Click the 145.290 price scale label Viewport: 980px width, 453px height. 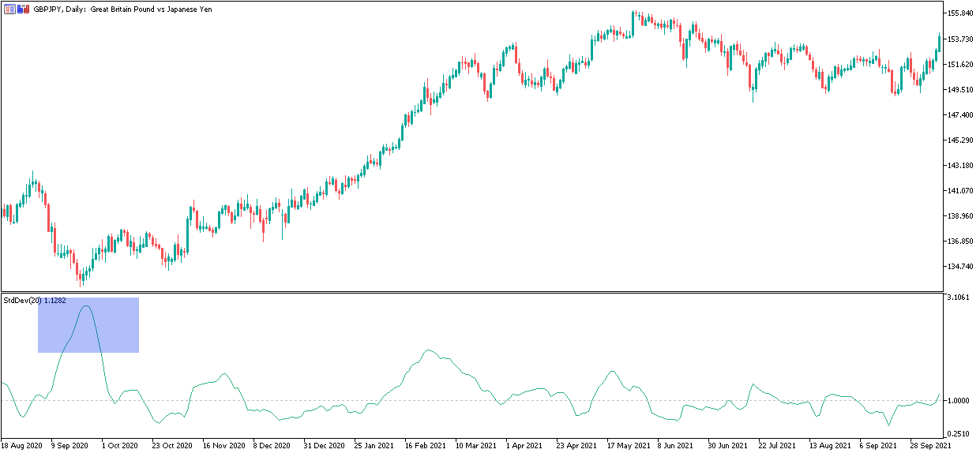[959, 140]
